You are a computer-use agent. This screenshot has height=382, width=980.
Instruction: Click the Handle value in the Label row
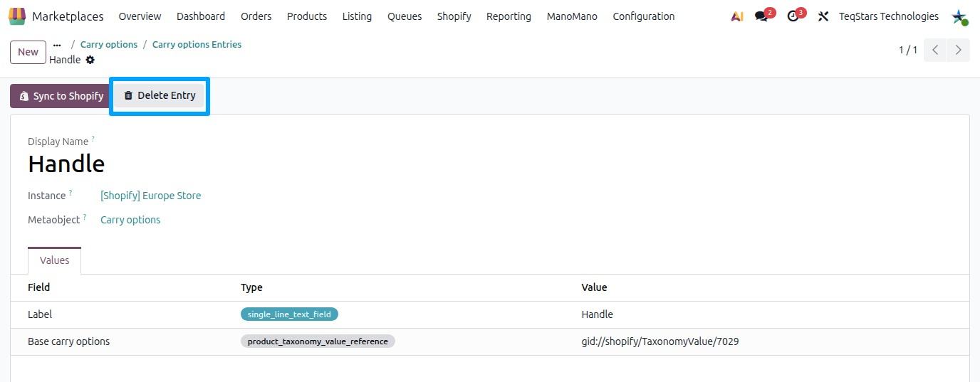pyautogui.click(x=597, y=314)
